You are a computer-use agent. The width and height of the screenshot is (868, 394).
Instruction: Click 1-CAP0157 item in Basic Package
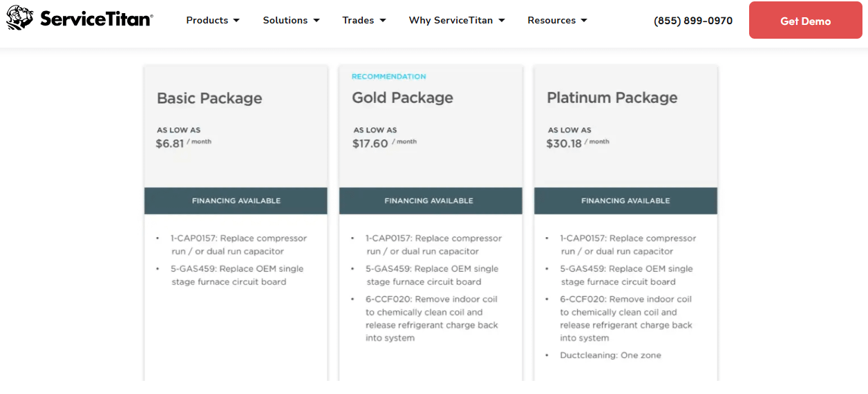click(239, 245)
